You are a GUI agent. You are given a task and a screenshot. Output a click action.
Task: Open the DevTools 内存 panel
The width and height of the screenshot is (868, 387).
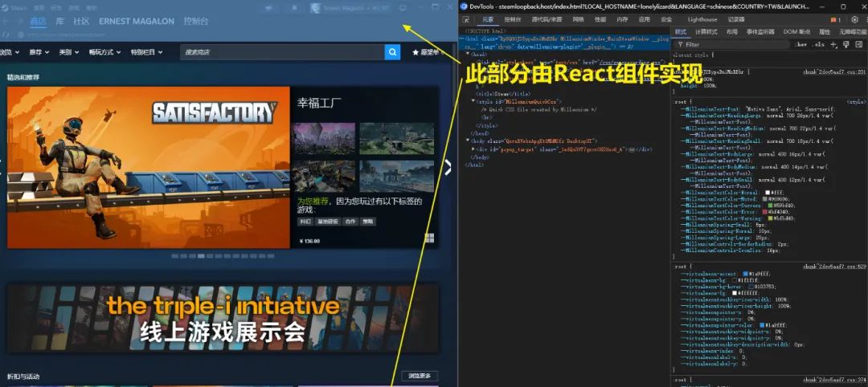pos(622,19)
